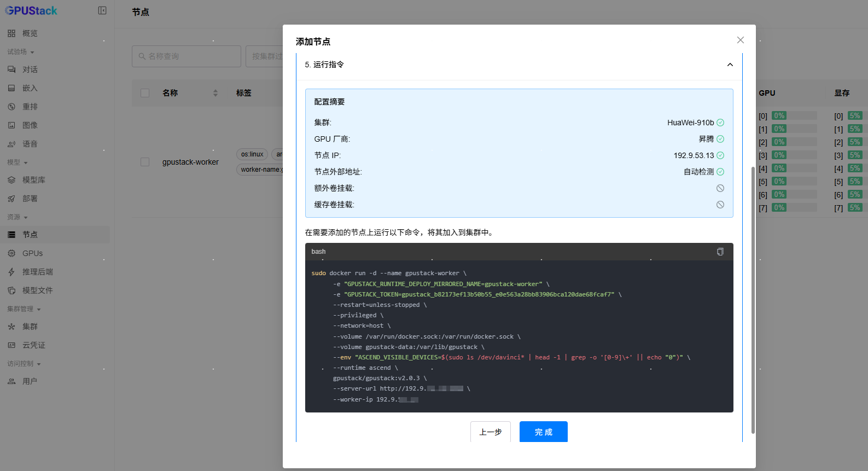Click GPU [0] utilization bar
Viewport: 868px width, 471px height.
[x=794, y=115]
